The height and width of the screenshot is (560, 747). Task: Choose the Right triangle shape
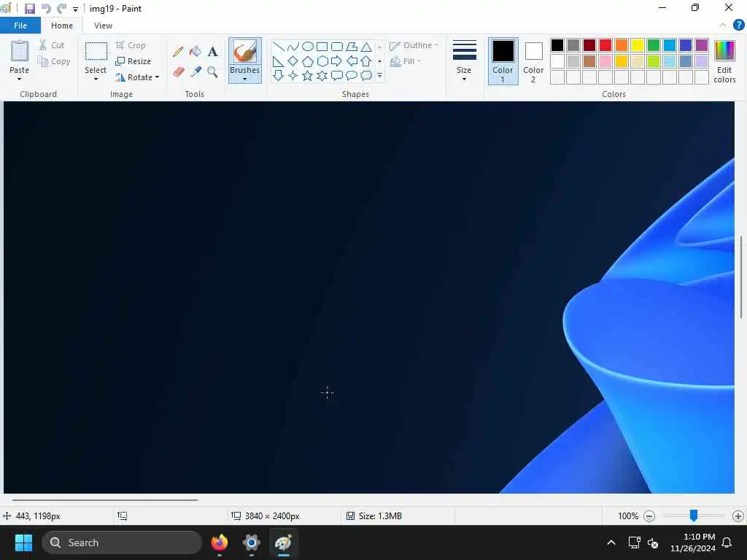(x=279, y=61)
